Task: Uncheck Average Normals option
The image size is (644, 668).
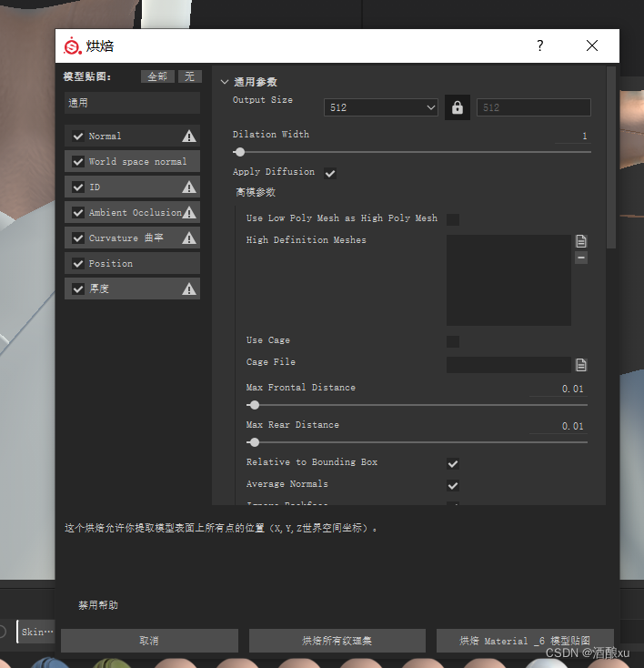Action: tap(453, 486)
